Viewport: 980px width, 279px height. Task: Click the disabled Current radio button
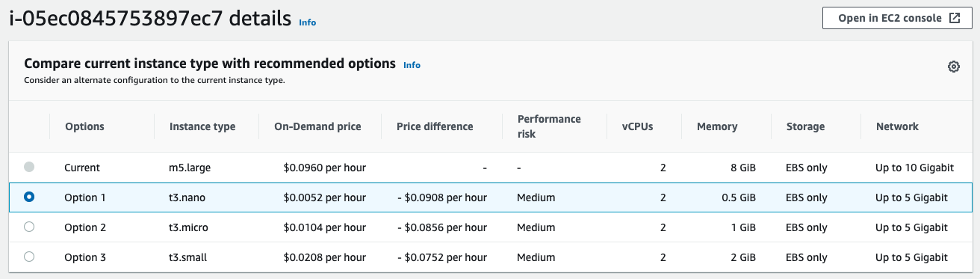pyautogui.click(x=29, y=167)
